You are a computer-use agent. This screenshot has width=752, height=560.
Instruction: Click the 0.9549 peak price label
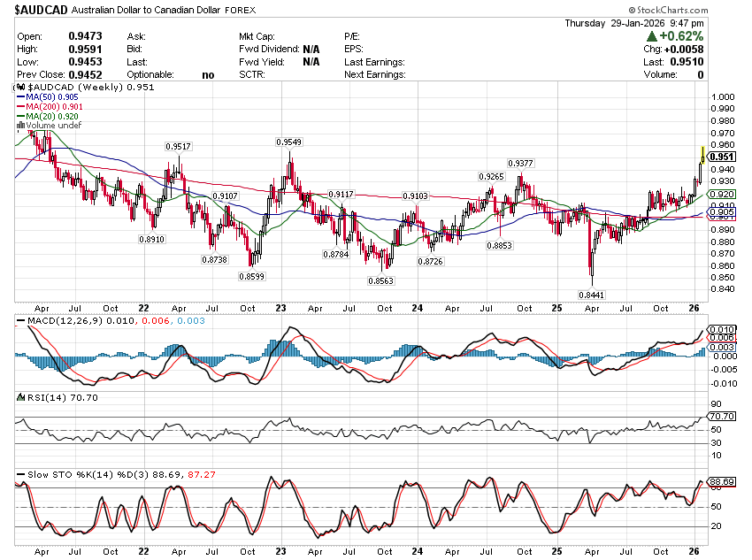pos(288,142)
